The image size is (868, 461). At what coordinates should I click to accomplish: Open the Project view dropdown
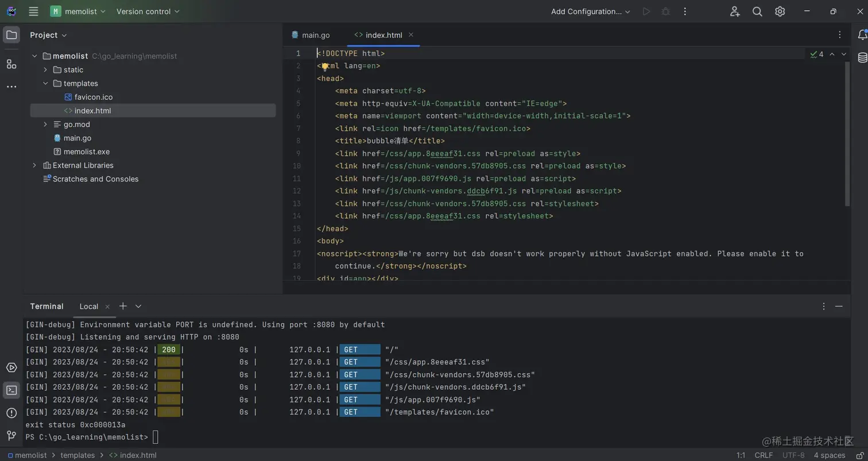(x=48, y=35)
